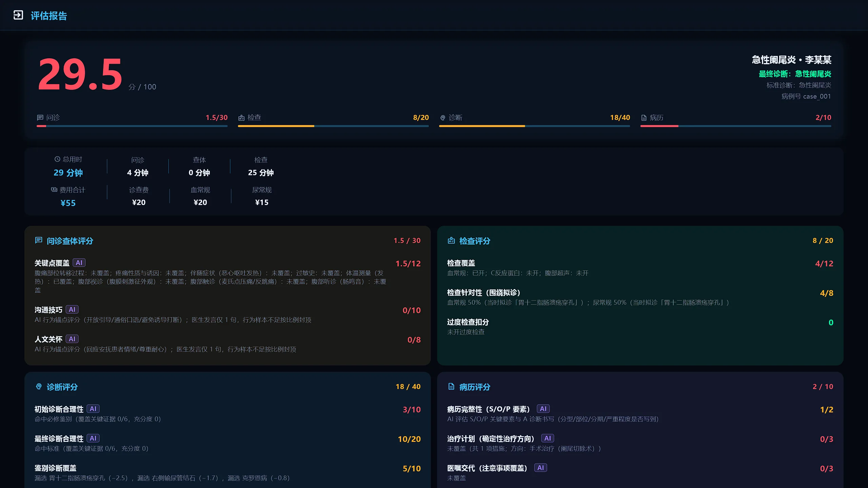This screenshot has height=488, width=868.
Task: Click the 检查 icon in score summary
Action: [241, 118]
